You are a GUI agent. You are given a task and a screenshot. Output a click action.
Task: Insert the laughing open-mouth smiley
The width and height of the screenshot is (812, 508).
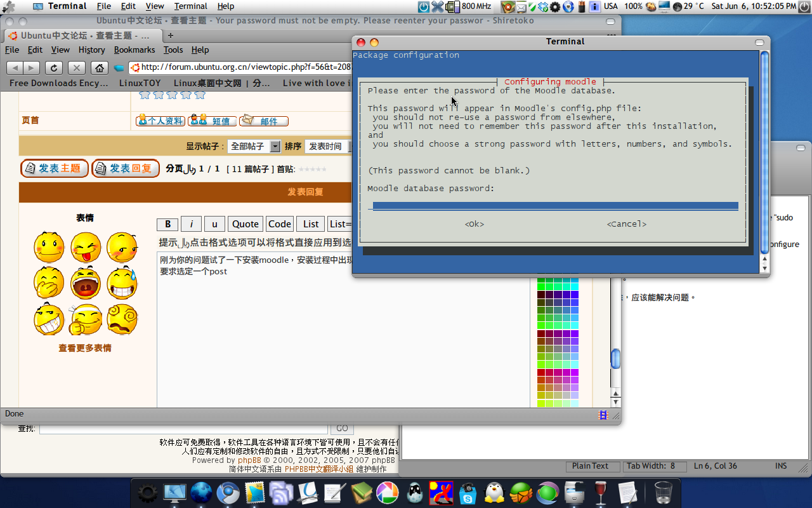pyautogui.click(x=85, y=283)
